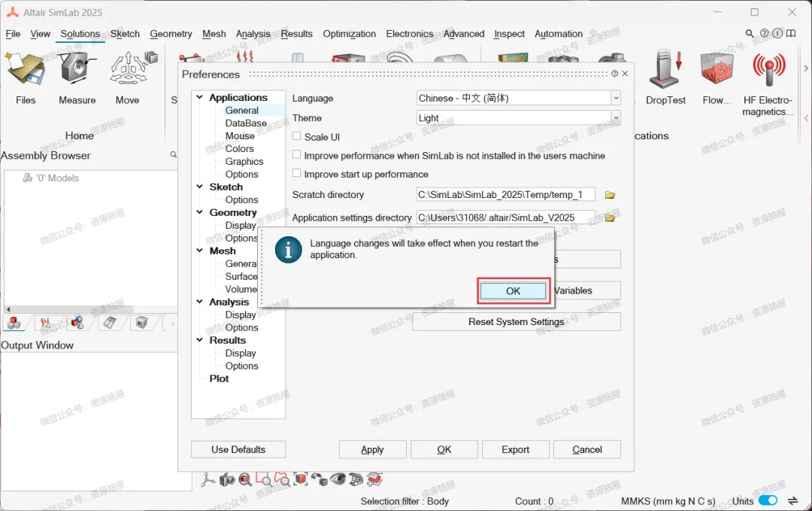The width and height of the screenshot is (812, 511).
Task: Click the fit-to-view framed cube icon
Action: click(300, 479)
